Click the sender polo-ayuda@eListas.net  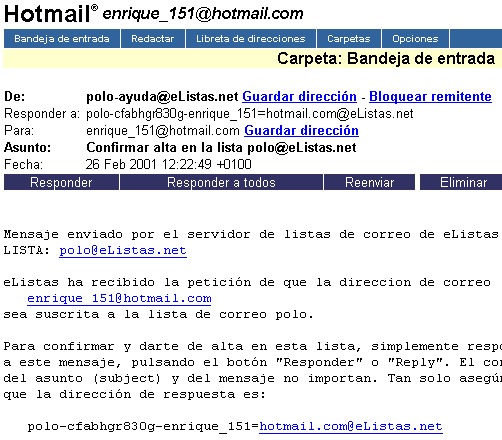pyautogui.click(x=162, y=97)
